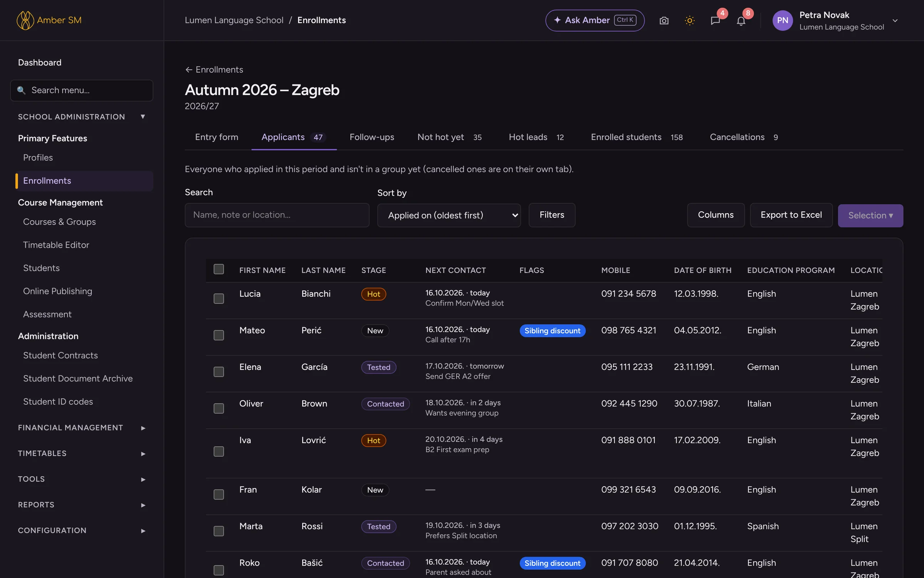Viewport: 924px width, 578px height.
Task: Click the Columns button
Action: pyautogui.click(x=716, y=215)
